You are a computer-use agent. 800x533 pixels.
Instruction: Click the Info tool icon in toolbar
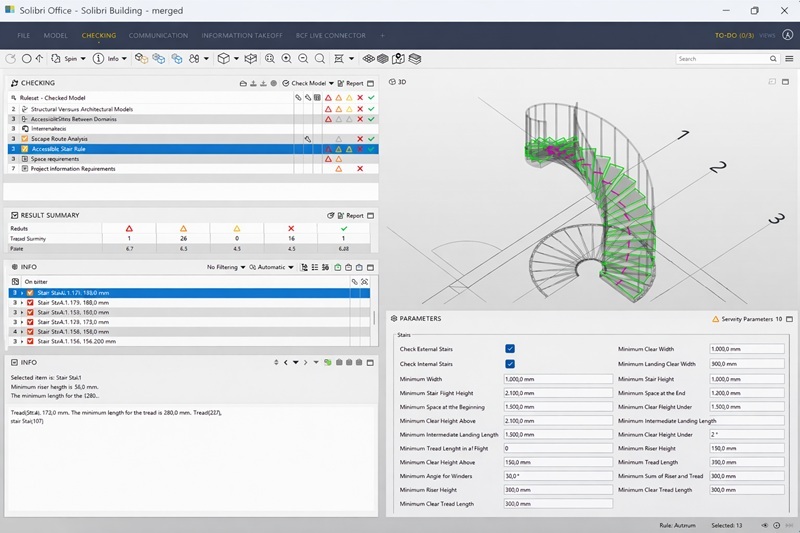98,59
